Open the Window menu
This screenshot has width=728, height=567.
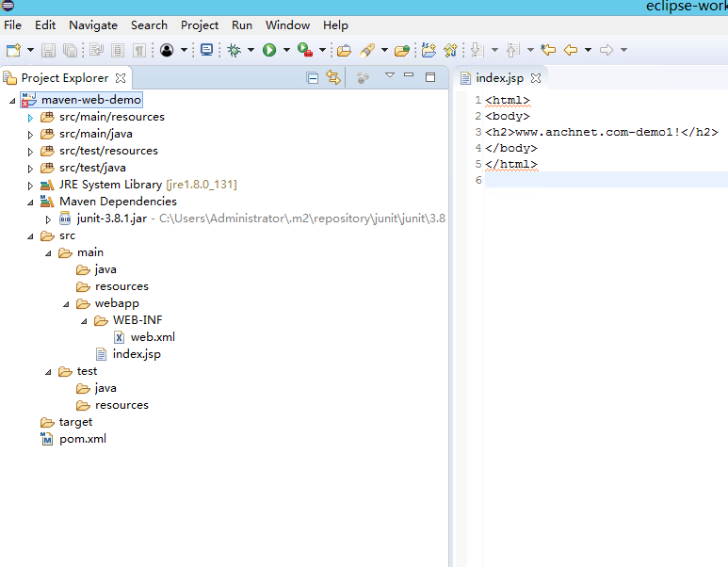coord(287,25)
